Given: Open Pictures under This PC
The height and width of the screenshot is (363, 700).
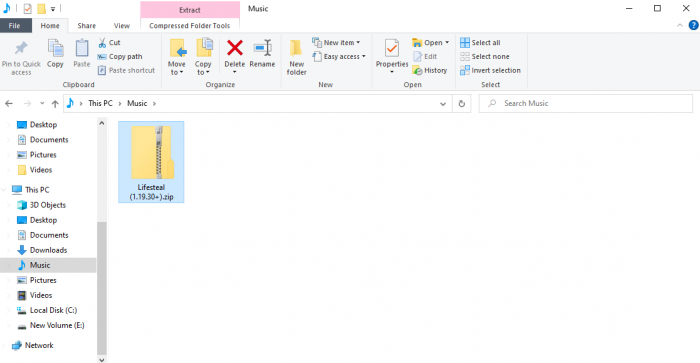Looking at the screenshot, I should pos(43,280).
